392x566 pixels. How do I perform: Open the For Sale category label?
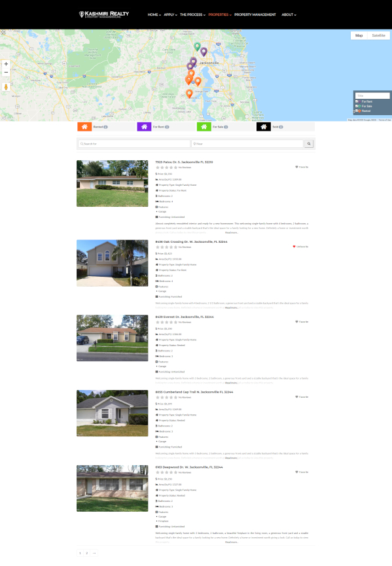click(220, 127)
